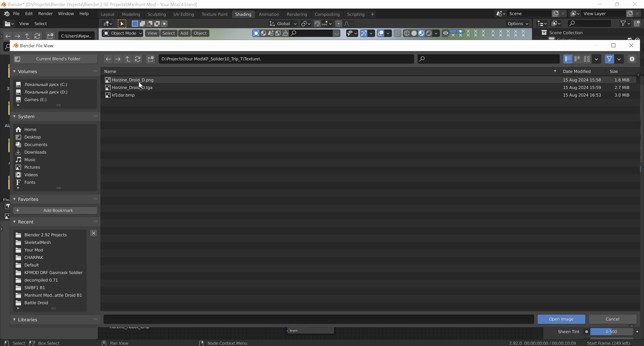The height and width of the screenshot is (346, 644).
Task: Click the parent directory arrow in file view
Action: click(x=128, y=59)
